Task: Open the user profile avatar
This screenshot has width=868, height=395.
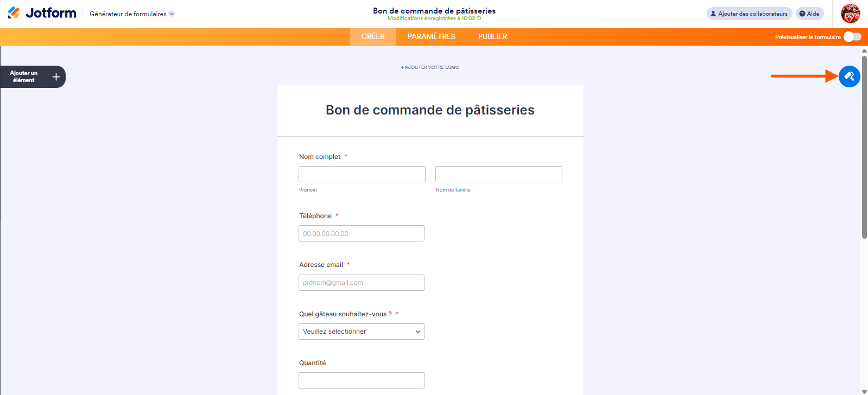Action: pyautogui.click(x=850, y=14)
